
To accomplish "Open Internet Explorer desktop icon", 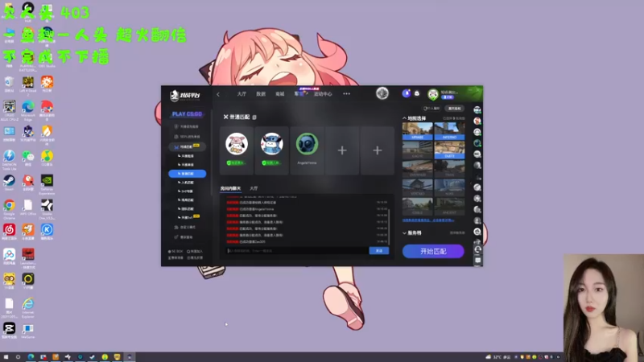I will (28, 307).
